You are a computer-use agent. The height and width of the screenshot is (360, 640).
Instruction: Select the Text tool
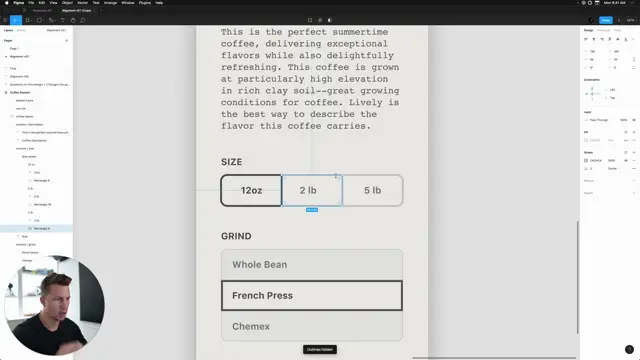point(63,20)
